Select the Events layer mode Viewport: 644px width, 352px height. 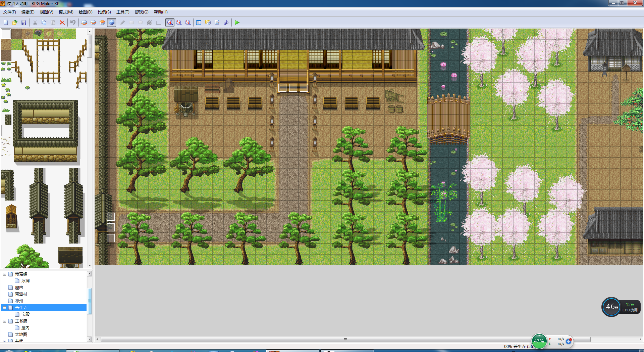coord(112,23)
